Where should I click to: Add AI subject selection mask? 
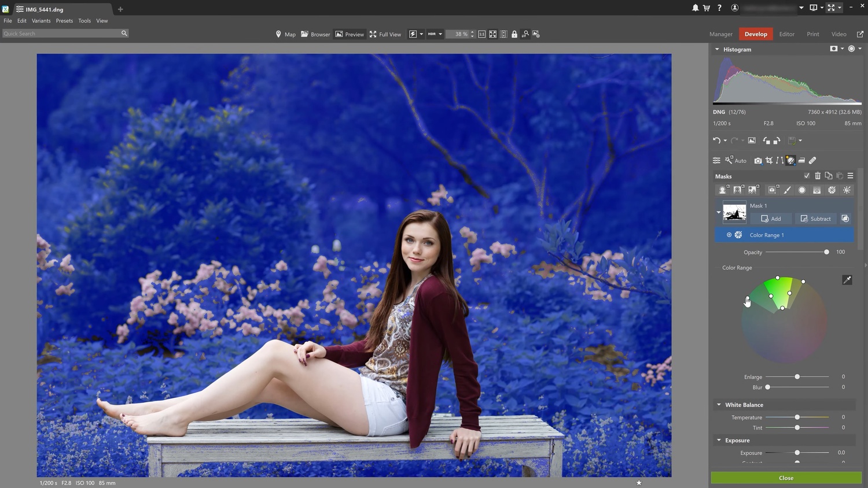point(723,190)
